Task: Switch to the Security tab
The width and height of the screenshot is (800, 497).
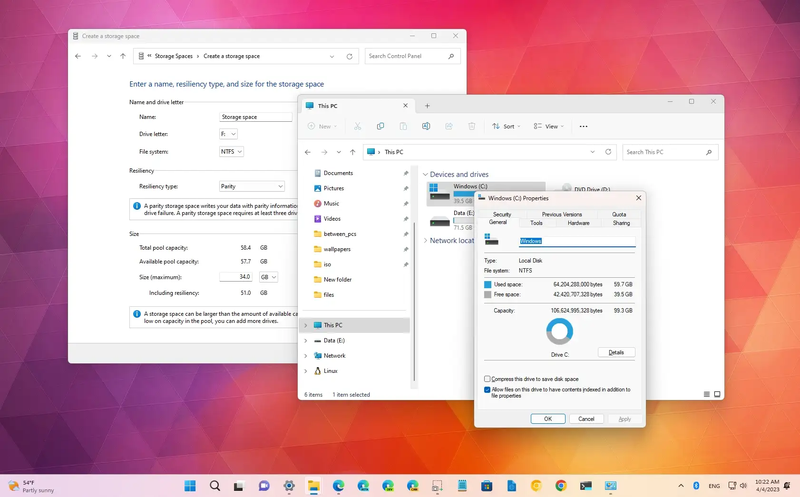Action: click(x=502, y=214)
